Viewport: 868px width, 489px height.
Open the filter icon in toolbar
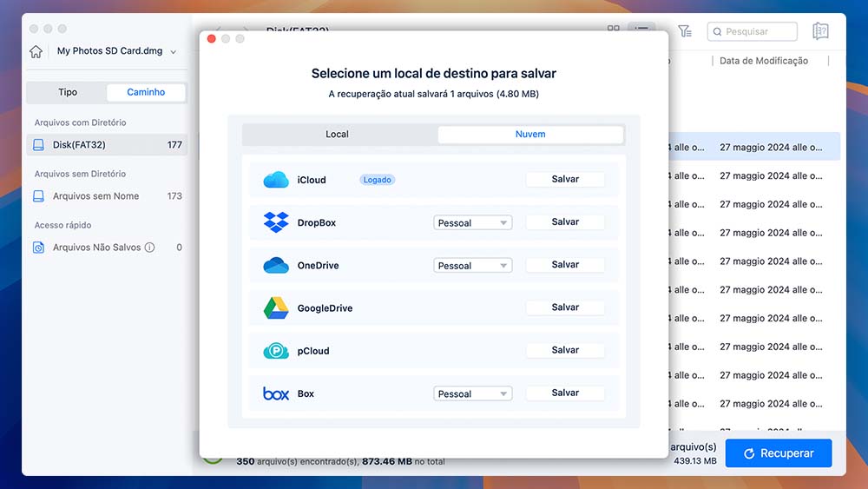685,31
